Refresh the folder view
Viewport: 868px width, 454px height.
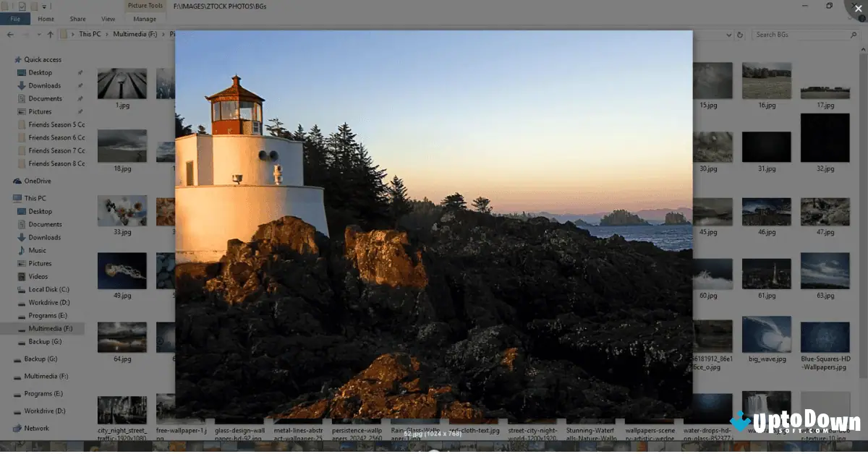(x=740, y=34)
